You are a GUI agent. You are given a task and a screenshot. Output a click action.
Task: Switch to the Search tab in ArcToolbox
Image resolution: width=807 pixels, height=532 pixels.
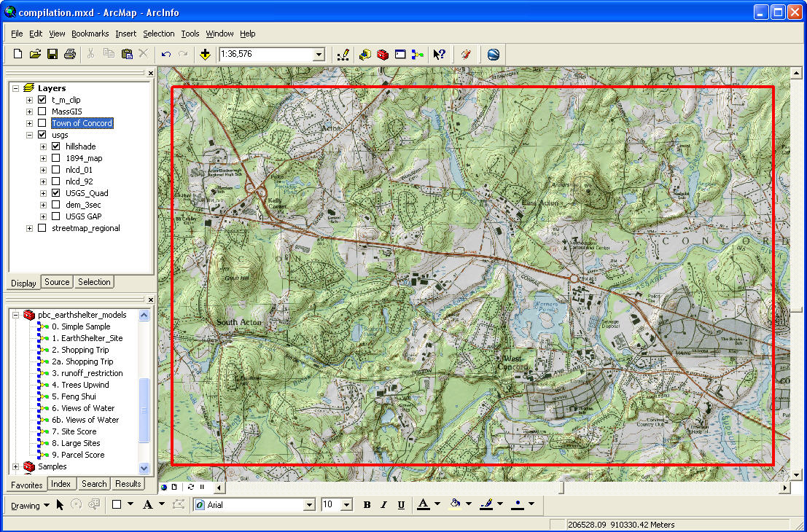coord(94,484)
